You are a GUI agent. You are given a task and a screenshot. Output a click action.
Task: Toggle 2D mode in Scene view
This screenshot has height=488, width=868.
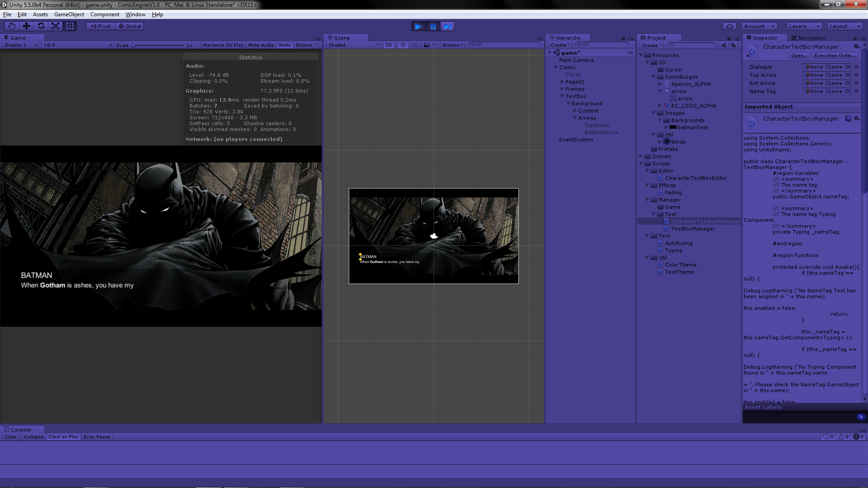[x=388, y=45]
